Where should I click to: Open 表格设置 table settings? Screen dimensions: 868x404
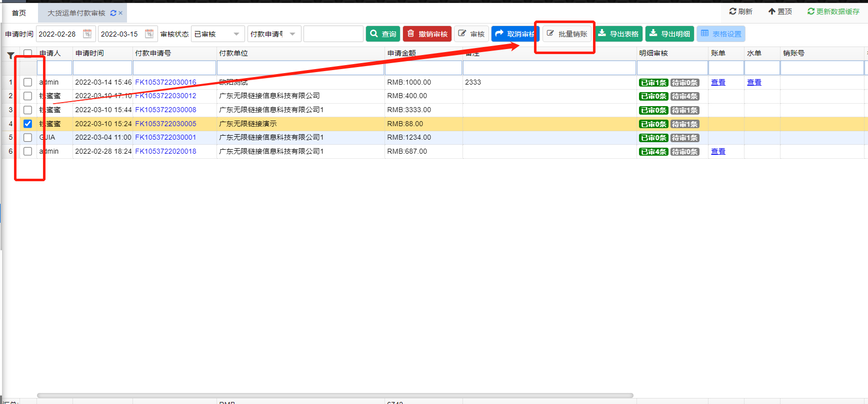[720, 34]
